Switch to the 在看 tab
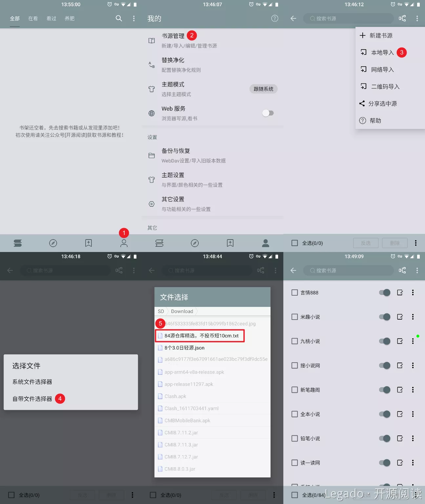The height and width of the screenshot is (504, 425). point(33,19)
